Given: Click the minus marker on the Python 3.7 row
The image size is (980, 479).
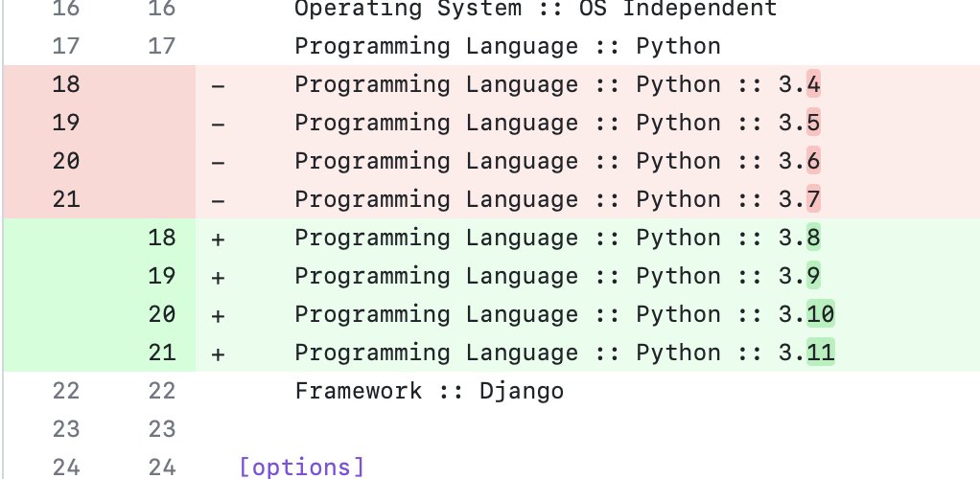Looking at the screenshot, I should coord(218,201).
